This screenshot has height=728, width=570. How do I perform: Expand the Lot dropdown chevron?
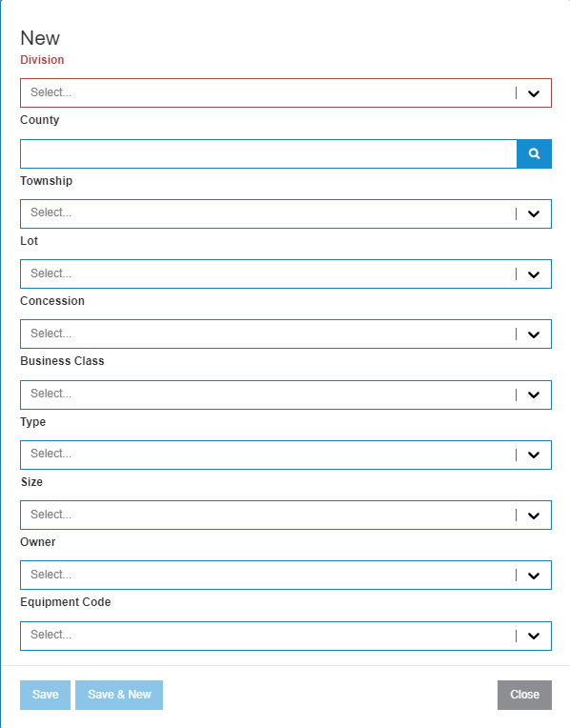click(534, 274)
